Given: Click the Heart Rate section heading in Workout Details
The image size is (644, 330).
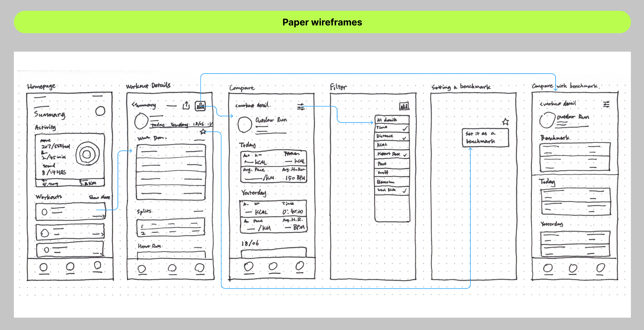Looking at the screenshot, I should coord(150,246).
